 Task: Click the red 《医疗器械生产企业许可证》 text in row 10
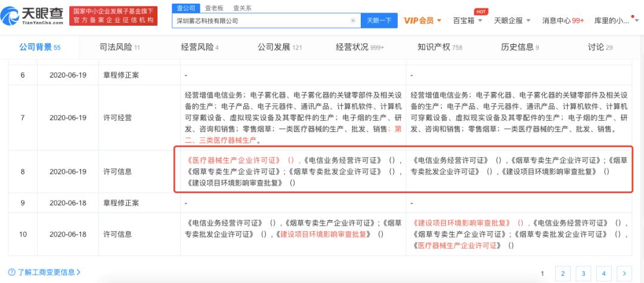456,245
